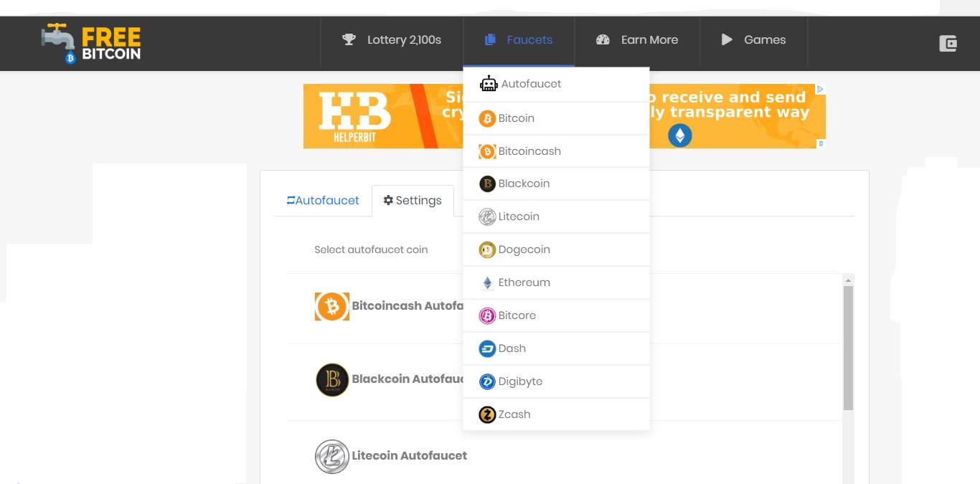Click the Blackcoin coin icon in dropdown
Screen dimensions: 980x484
[x=487, y=184]
